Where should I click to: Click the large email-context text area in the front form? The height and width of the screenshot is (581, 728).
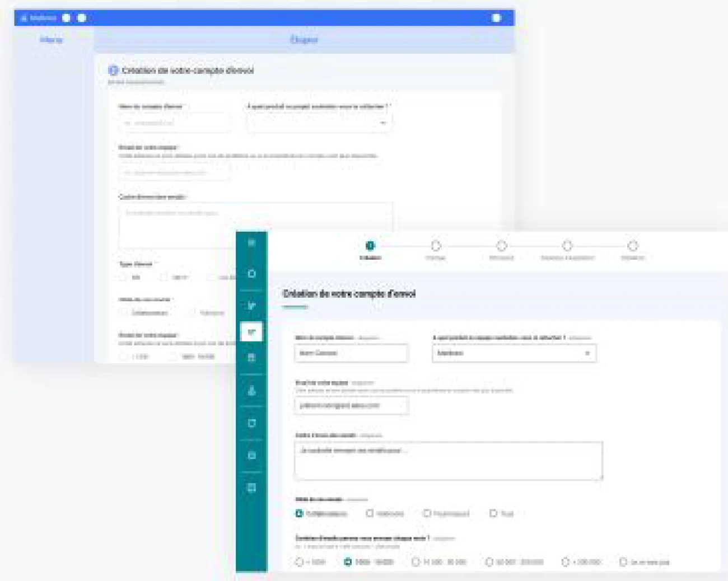coord(449,461)
